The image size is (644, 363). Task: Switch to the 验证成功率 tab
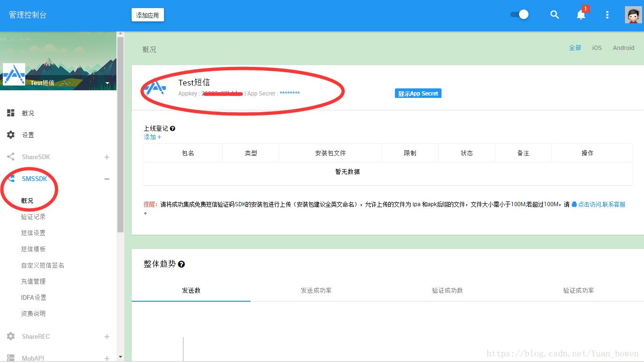(578, 290)
